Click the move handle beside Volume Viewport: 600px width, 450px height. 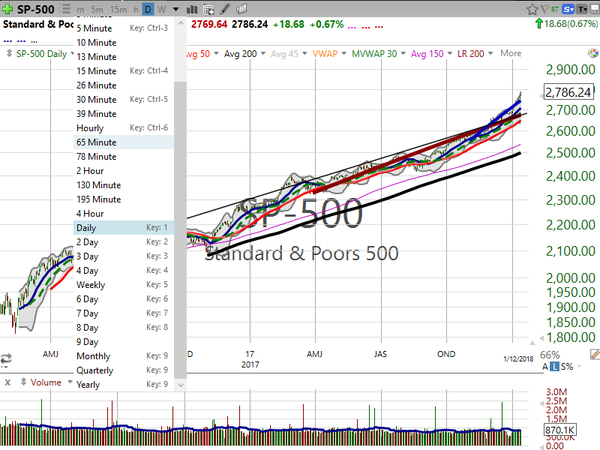23,382
